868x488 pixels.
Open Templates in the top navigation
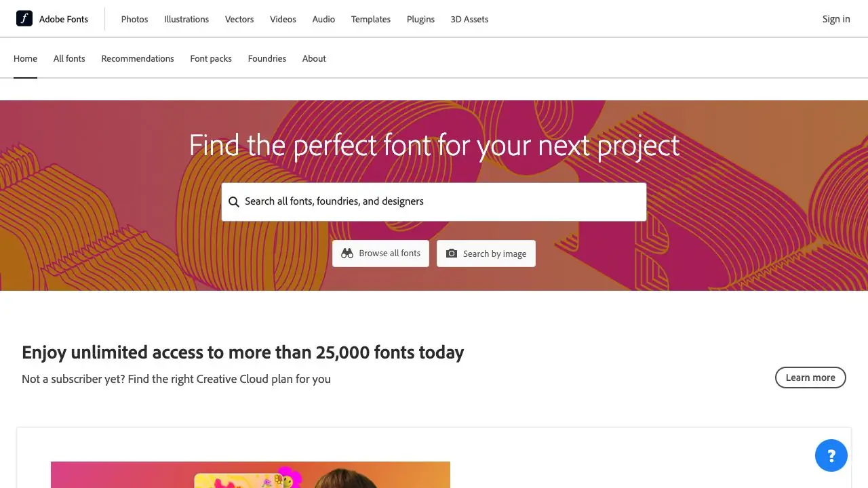click(x=371, y=19)
